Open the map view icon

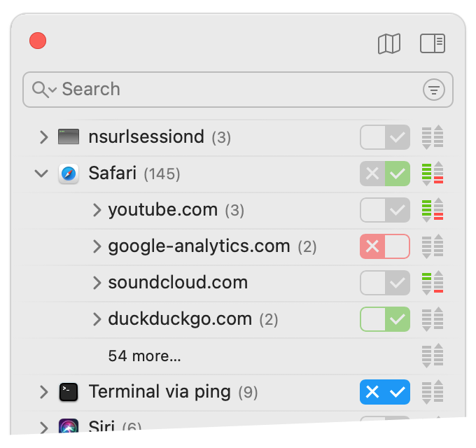click(x=389, y=43)
